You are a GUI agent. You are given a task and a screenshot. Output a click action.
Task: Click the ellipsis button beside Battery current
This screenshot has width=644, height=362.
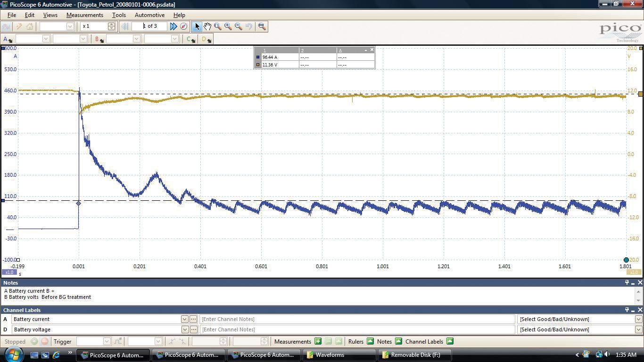pyautogui.click(x=193, y=319)
